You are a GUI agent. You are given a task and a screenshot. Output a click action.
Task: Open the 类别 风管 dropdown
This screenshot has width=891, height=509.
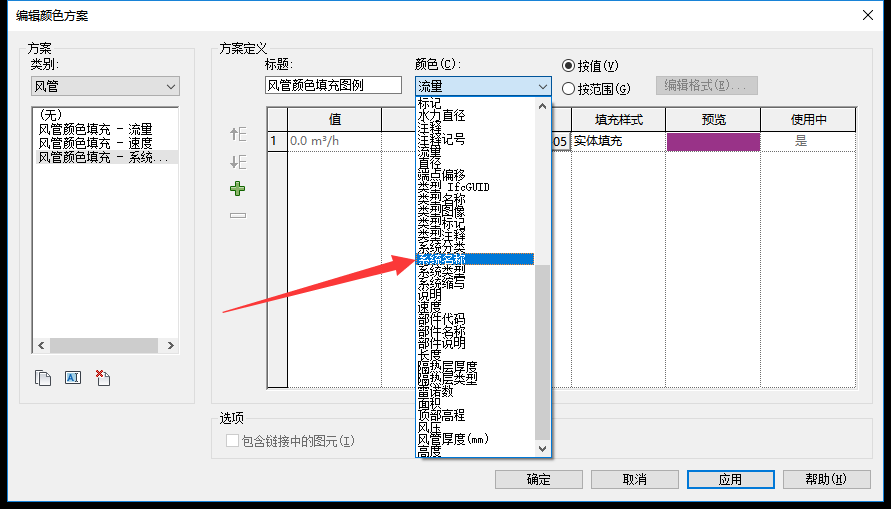pos(105,86)
